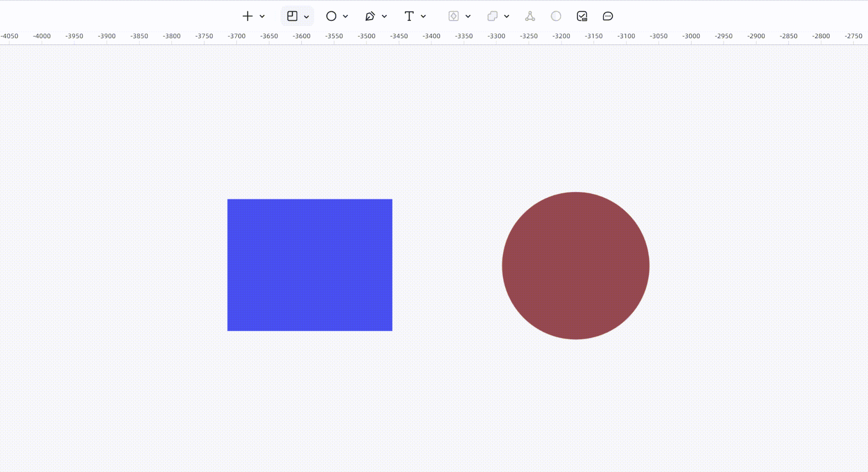Select the Pen tool
868x472 pixels.
370,16
